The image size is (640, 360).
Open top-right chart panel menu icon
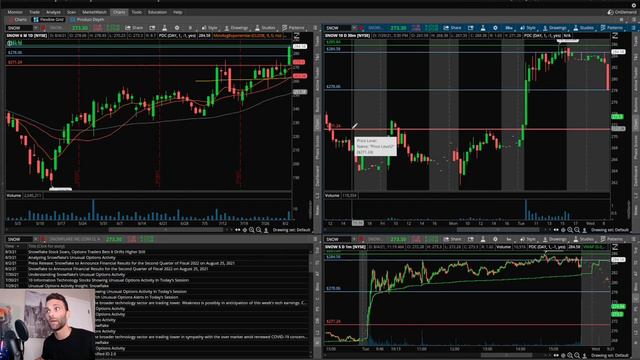tap(633, 28)
